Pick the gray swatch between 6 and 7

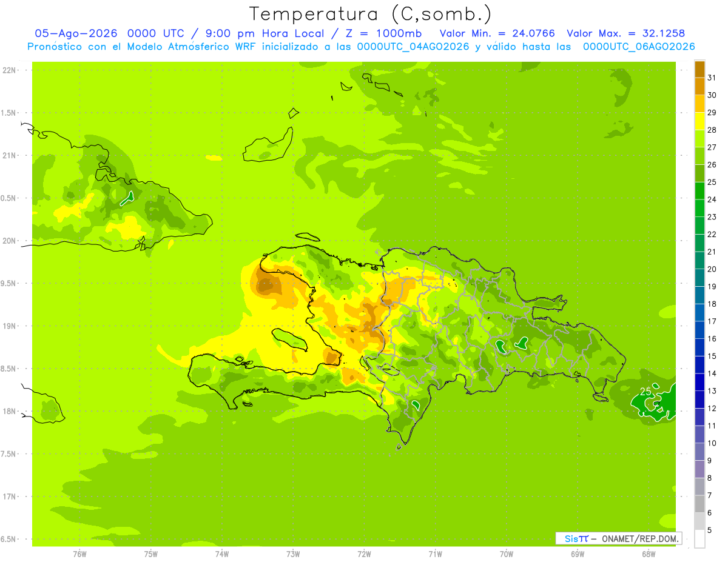(699, 503)
